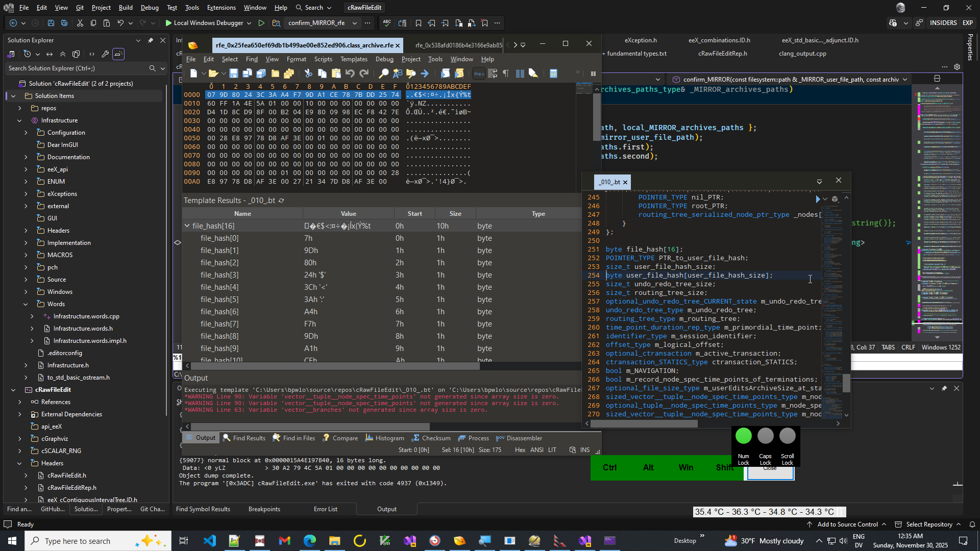The width and height of the screenshot is (980, 551).
Task: Open the confirm_MIRROR_rfe configuration dropdown
Action: pos(355,23)
